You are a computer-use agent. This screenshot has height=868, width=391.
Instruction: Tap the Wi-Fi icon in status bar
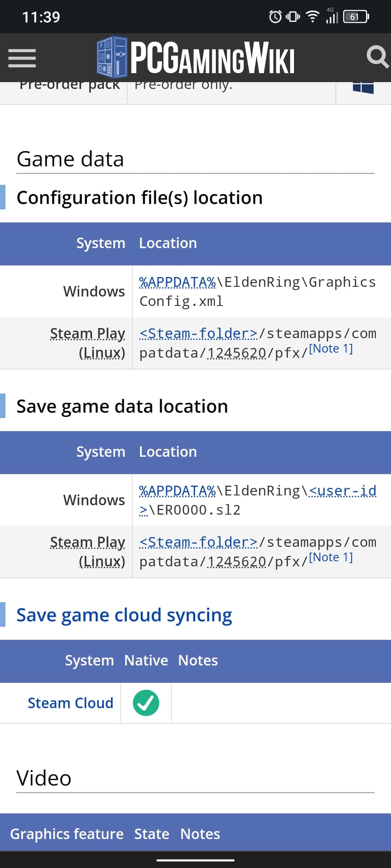(312, 16)
